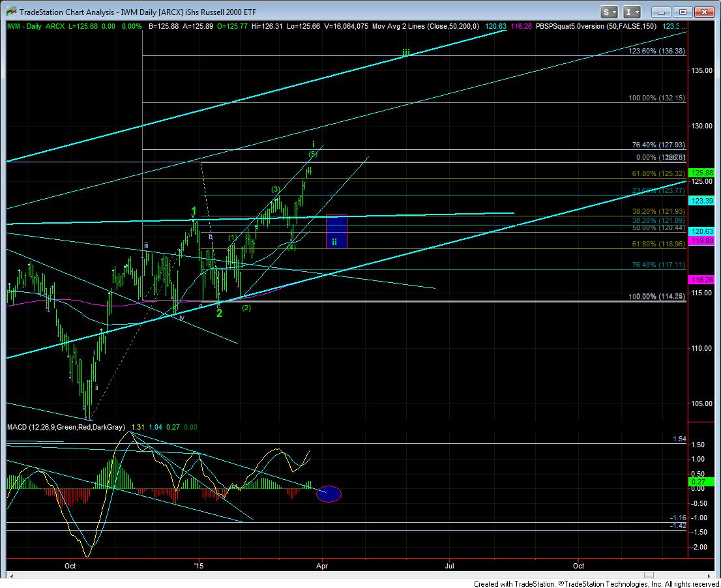Click the 1.54 level label in MACD panel
Screen dimensions: 721x588
point(680,439)
